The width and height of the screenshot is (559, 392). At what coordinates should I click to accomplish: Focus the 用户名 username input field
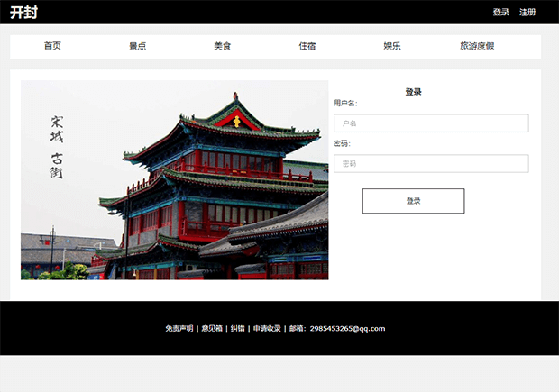click(431, 123)
